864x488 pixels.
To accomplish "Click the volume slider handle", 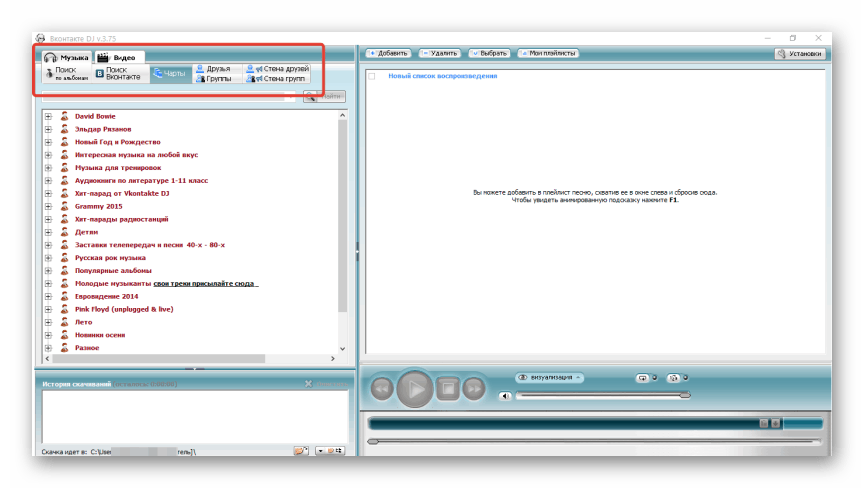I will (x=685, y=395).
